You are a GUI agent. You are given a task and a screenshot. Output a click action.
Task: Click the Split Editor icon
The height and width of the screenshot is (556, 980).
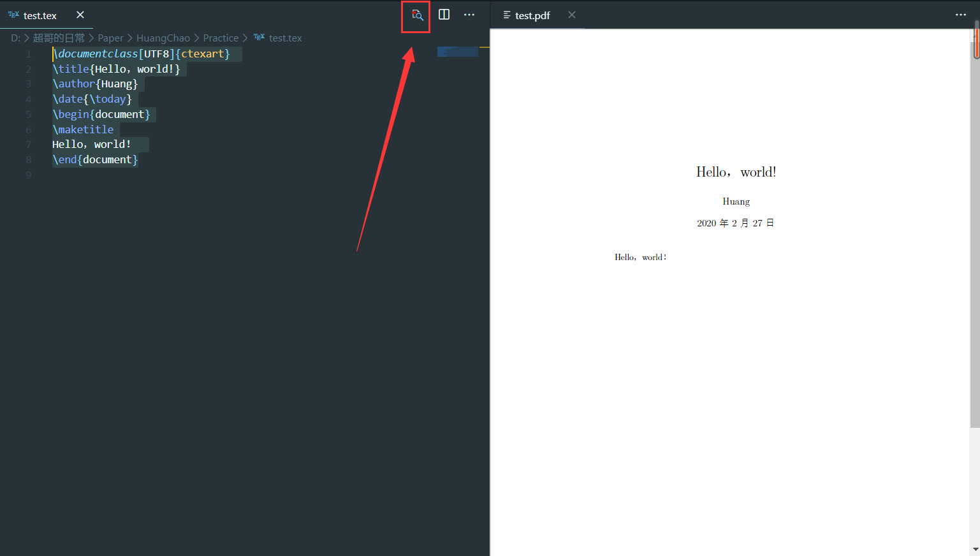(x=444, y=14)
